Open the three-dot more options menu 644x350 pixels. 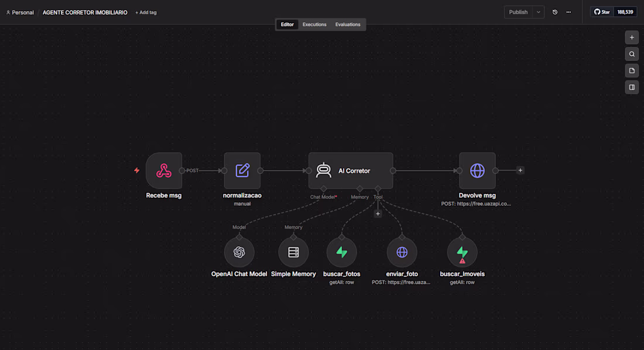coord(568,12)
